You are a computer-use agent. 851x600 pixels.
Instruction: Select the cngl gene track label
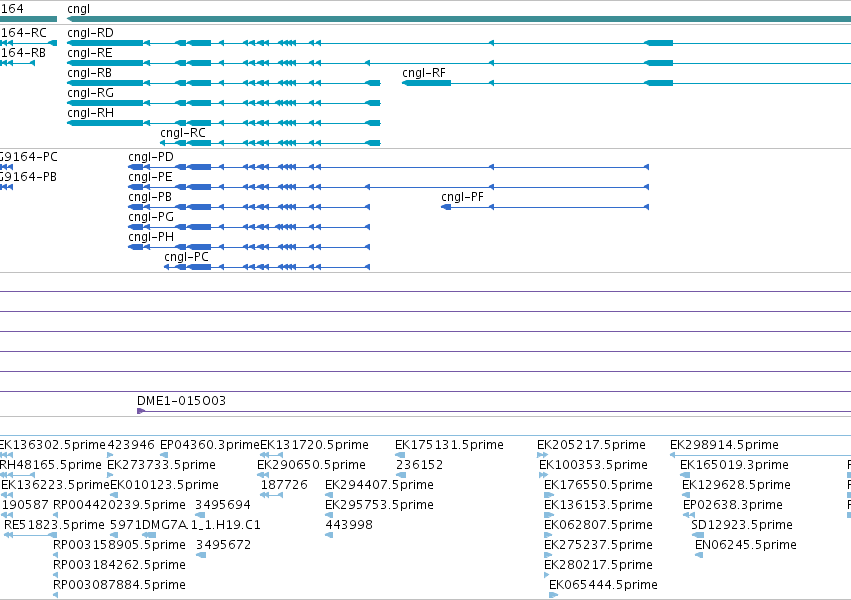[79, 9]
